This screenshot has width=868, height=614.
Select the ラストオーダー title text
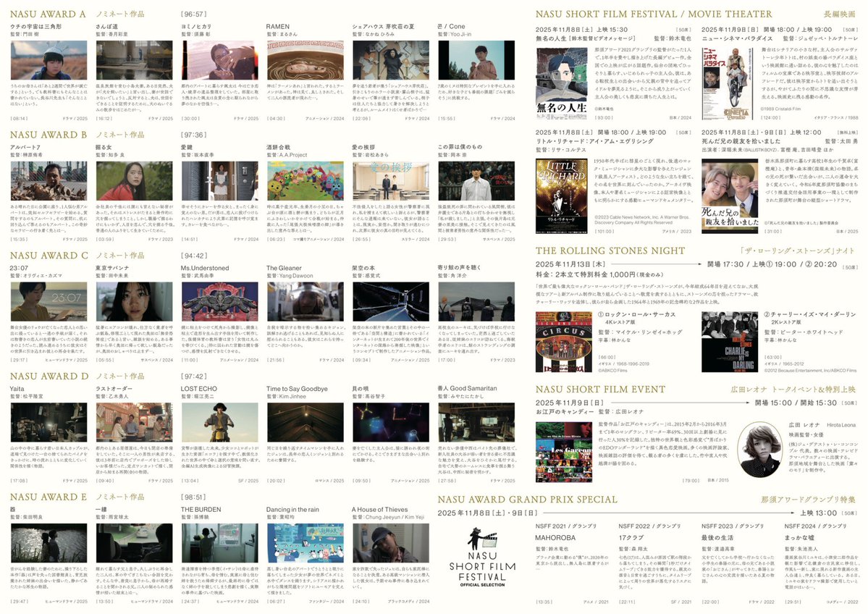tap(114, 389)
